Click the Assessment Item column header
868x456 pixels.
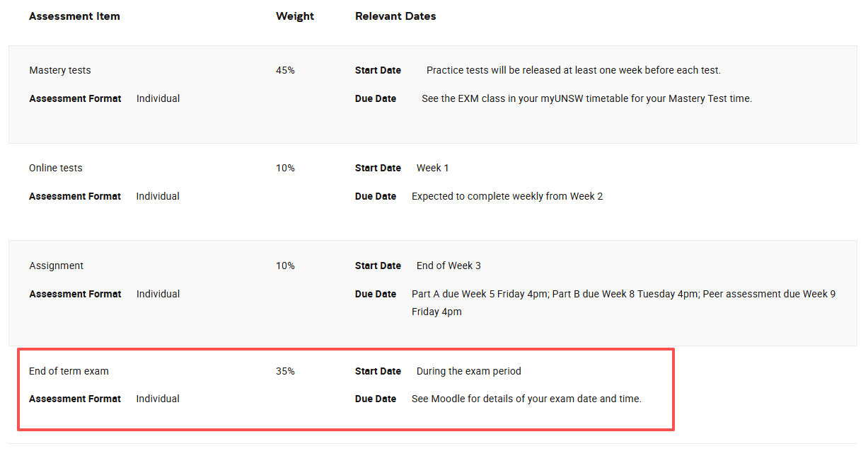tap(74, 16)
